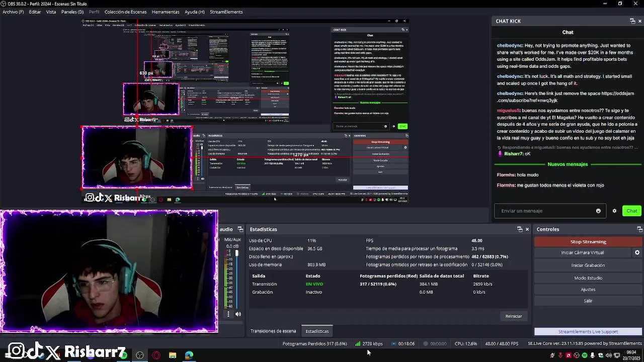The height and width of the screenshot is (362, 644).
Task: Open the Herramientas menu
Action: (166, 12)
